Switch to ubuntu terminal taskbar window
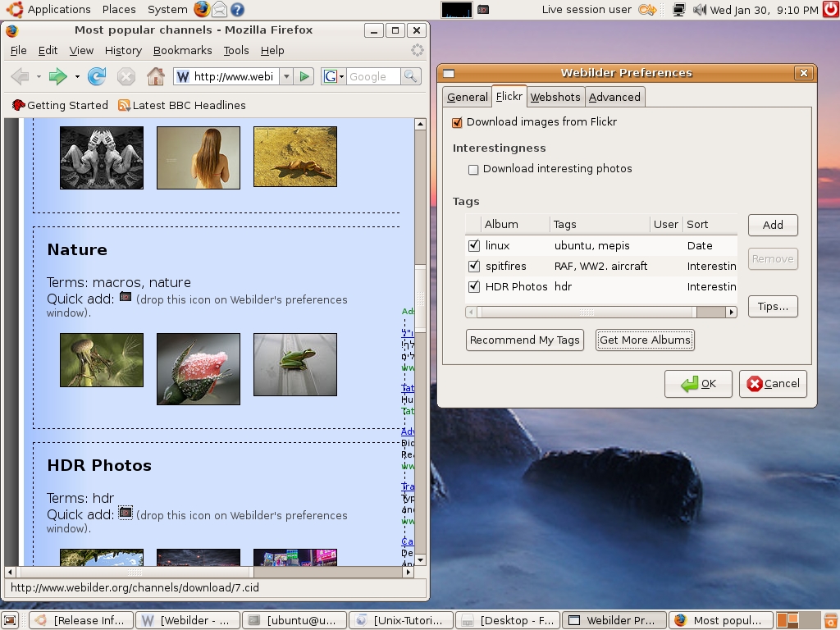840x630 pixels. point(294,620)
